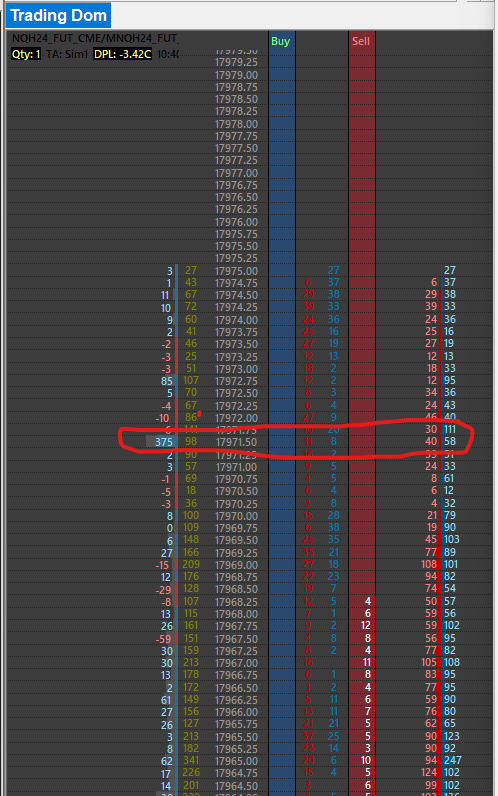Image resolution: width=498 pixels, height=796 pixels.
Task: Click the Buy column header
Action: pyautogui.click(x=281, y=41)
